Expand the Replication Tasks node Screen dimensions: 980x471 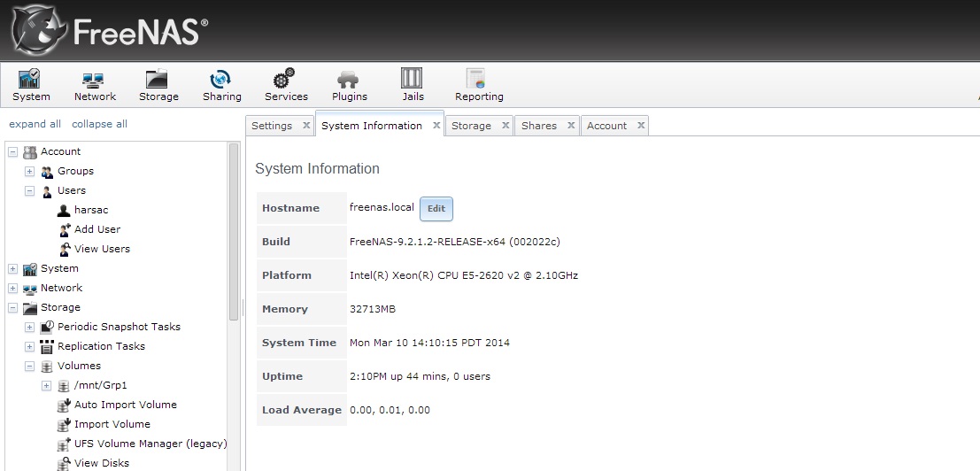pyautogui.click(x=29, y=346)
